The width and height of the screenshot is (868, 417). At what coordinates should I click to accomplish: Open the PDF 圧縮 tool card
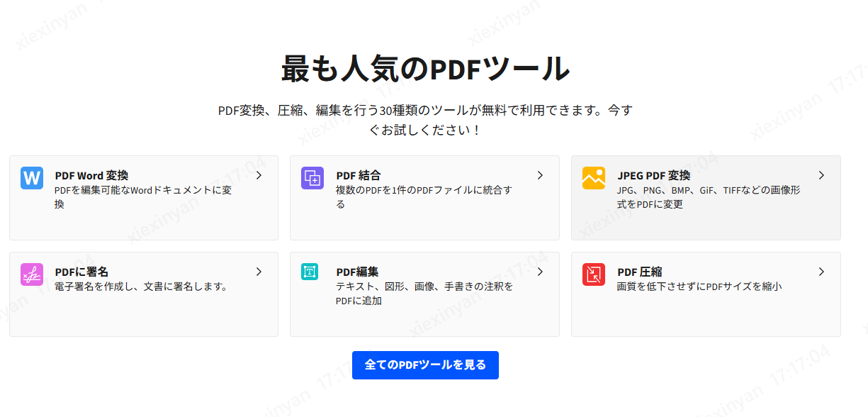pyautogui.click(x=706, y=294)
